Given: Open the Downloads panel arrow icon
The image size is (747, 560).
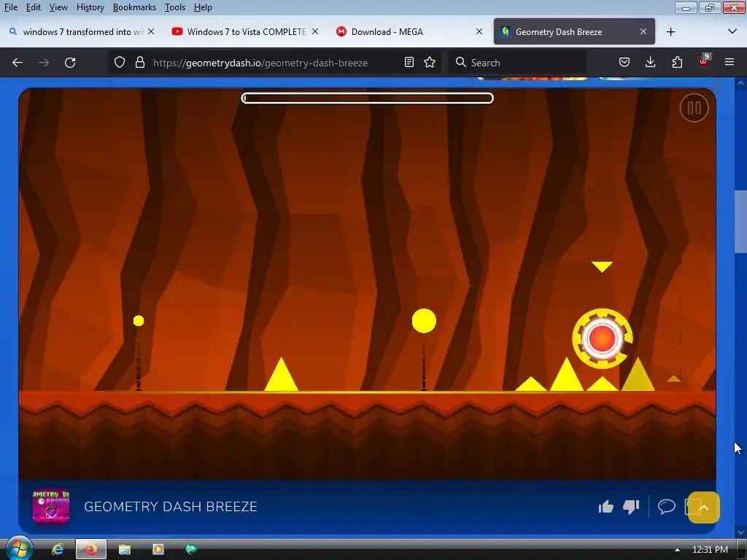Looking at the screenshot, I should tap(650, 63).
